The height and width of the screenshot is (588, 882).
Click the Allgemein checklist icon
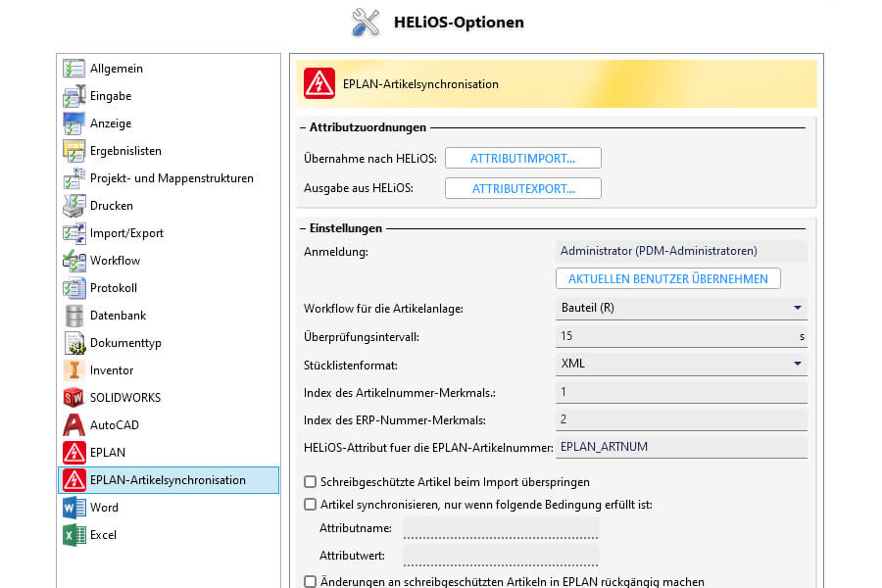[73, 69]
